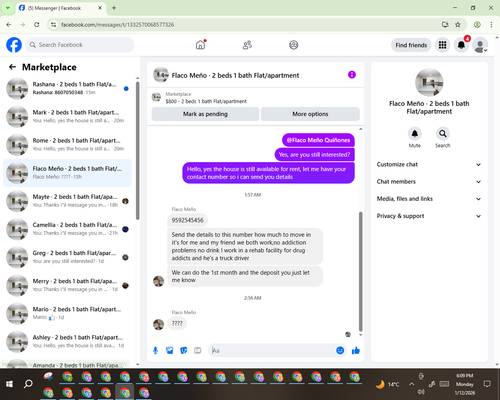Screen dimensions: 500x400
Task: Click the @Flaco Meño Quiñones mention
Action: [318, 140]
